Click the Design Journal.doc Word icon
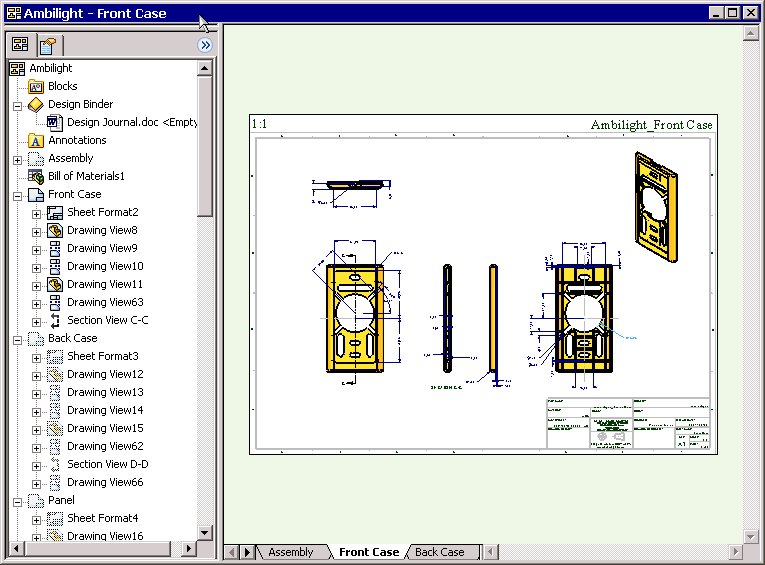765x565 pixels. pyautogui.click(x=55, y=122)
